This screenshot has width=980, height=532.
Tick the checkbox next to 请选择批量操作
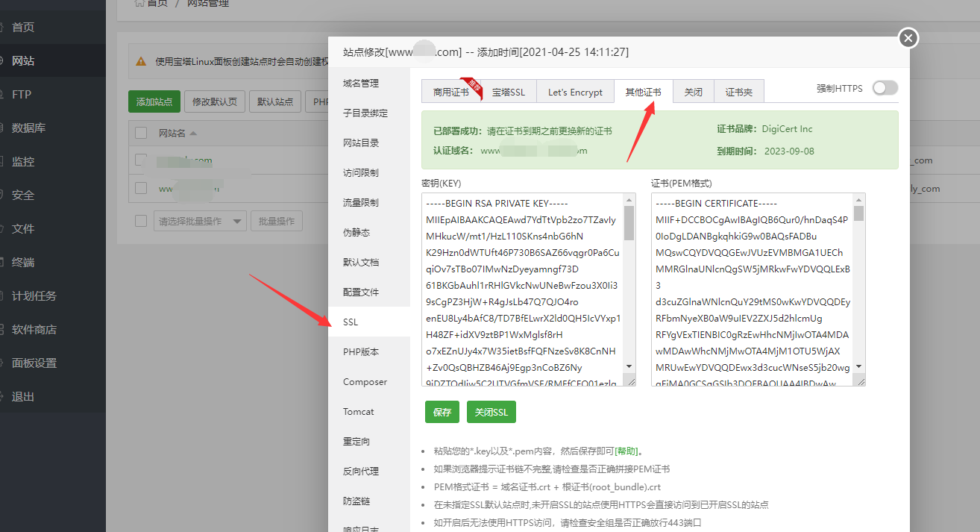141,221
